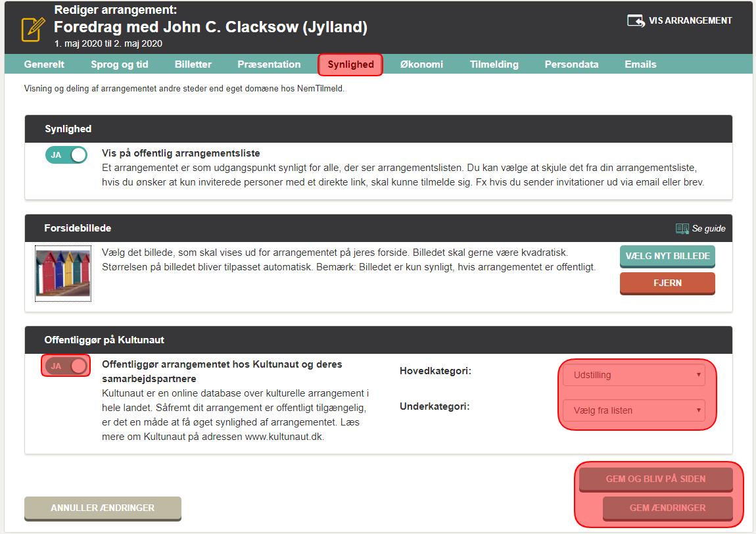The image size is (756, 534).
Task: Click GEM OG BLIV PÅ SIDEN button
Action: 655,479
